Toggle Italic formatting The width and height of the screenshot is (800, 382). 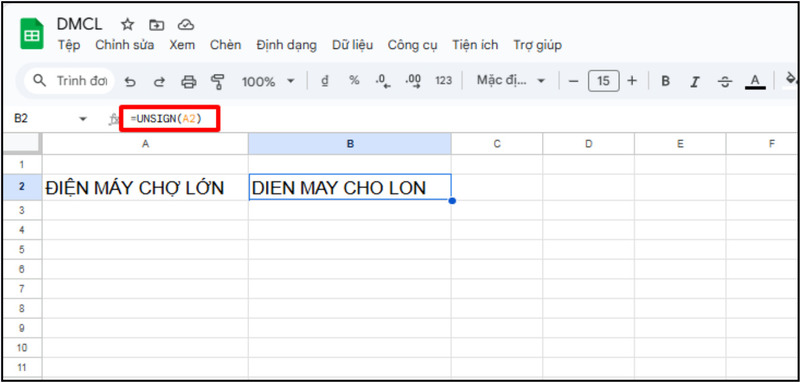[694, 81]
